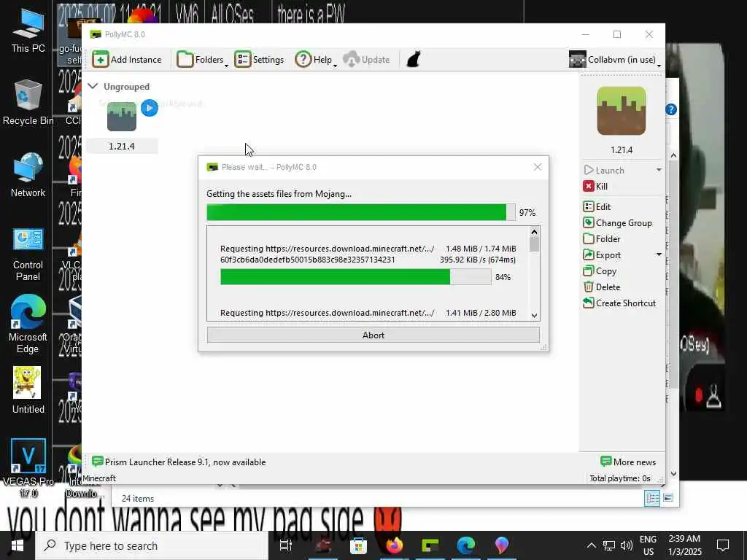Click the ENG US language indicator

648,545
